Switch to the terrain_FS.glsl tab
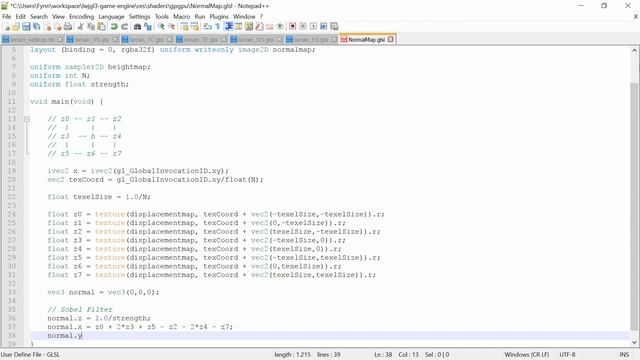This screenshot has width=640, height=360. tap(311, 40)
